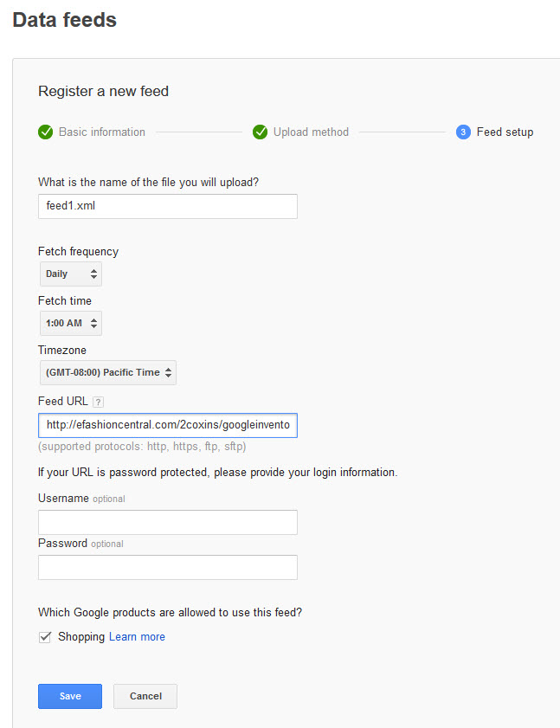Open the Feed URL help question mark
560x728 pixels.
98,402
